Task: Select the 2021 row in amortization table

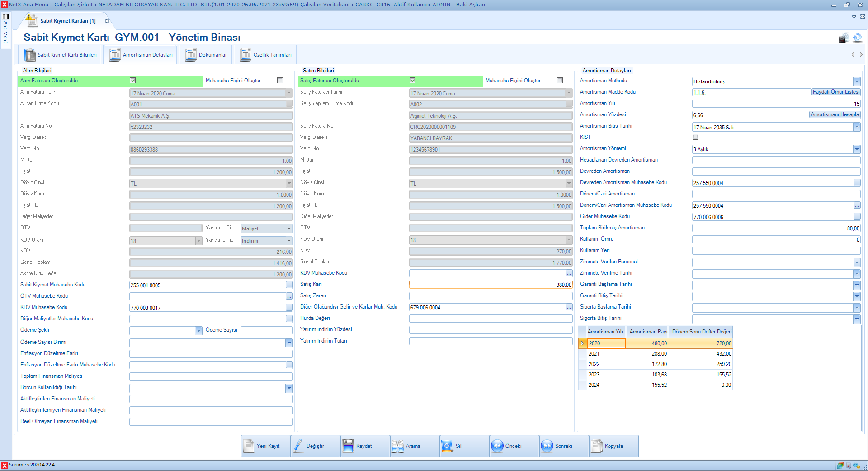Action: coord(606,354)
